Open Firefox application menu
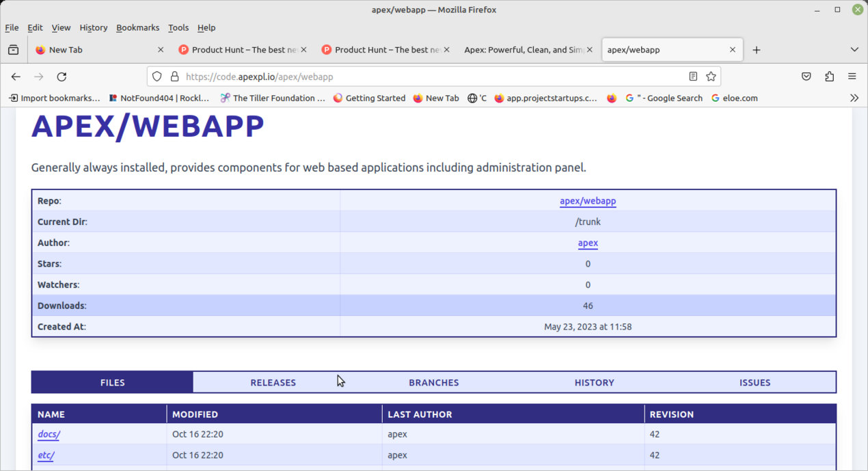 pyautogui.click(x=852, y=77)
